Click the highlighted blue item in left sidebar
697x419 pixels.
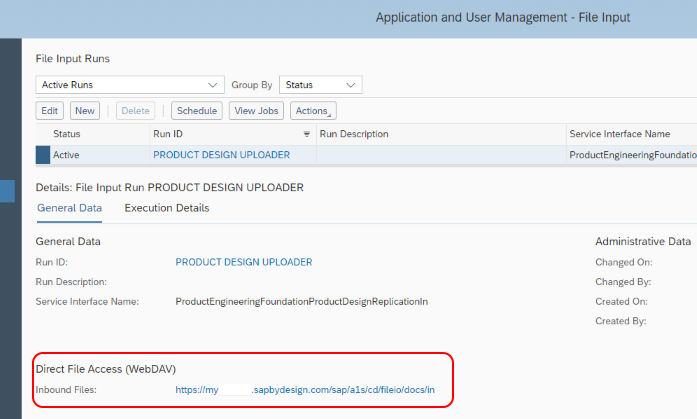coord(8,191)
